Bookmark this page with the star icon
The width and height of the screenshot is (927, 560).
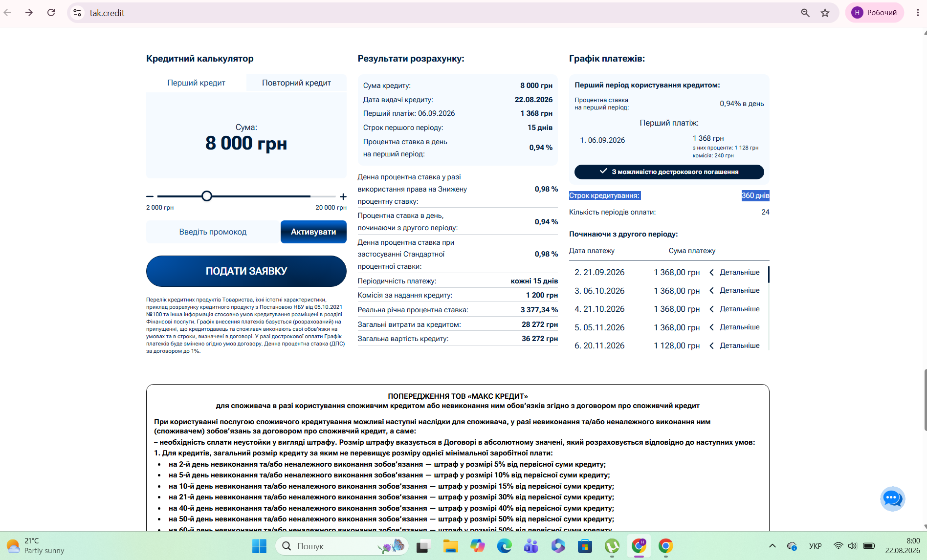pyautogui.click(x=825, y=13)
